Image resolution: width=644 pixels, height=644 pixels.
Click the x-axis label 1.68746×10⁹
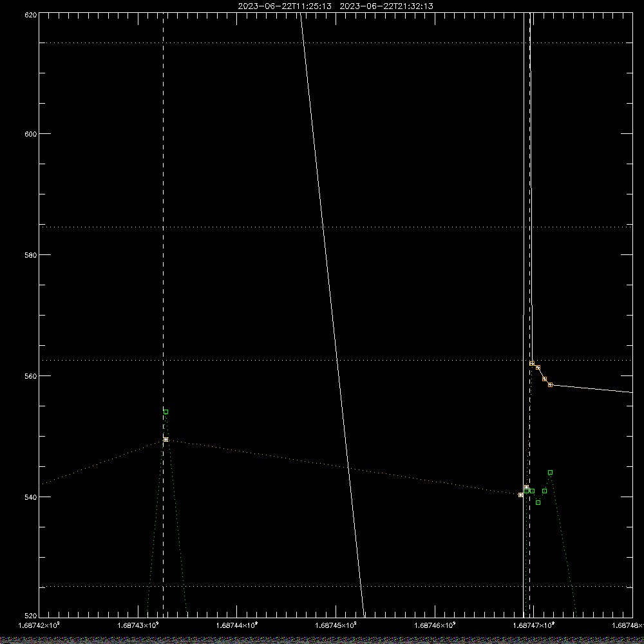[435, 625]
